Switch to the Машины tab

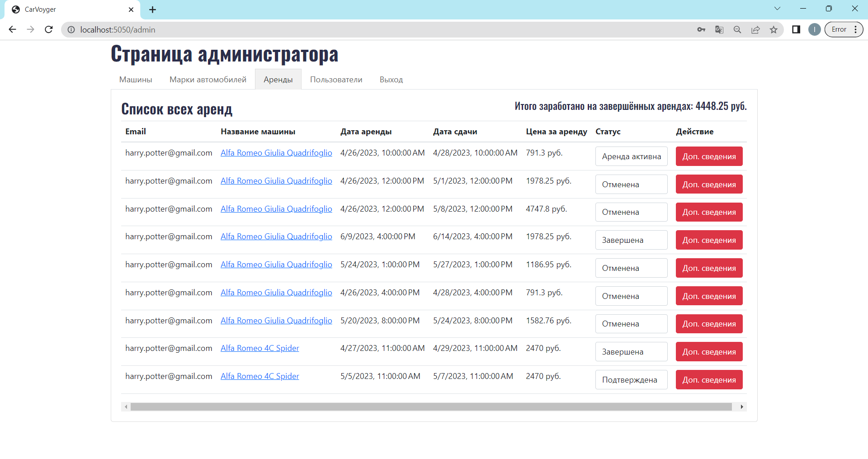[136, 80]
